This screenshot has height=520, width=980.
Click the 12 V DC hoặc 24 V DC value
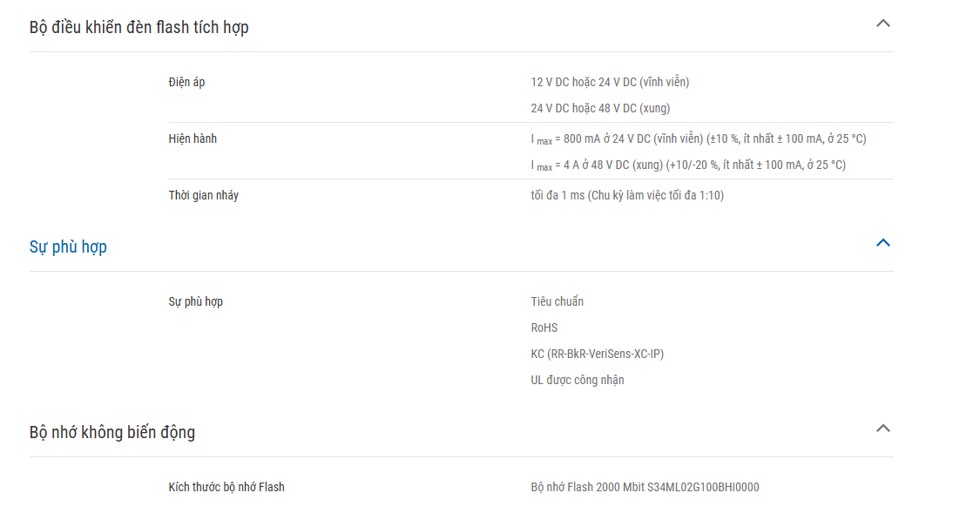coord(610,82)
